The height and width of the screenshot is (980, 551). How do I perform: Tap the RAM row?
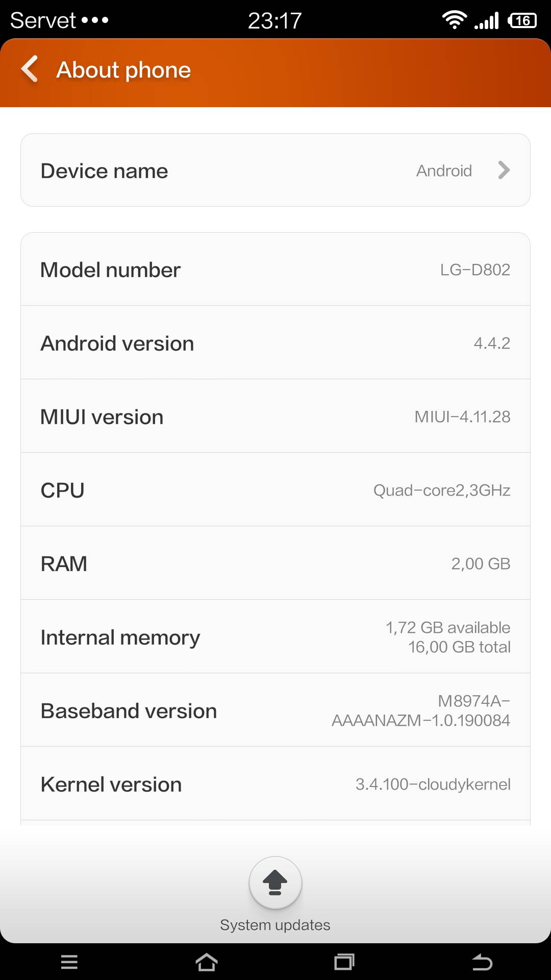tap(275, 563)
